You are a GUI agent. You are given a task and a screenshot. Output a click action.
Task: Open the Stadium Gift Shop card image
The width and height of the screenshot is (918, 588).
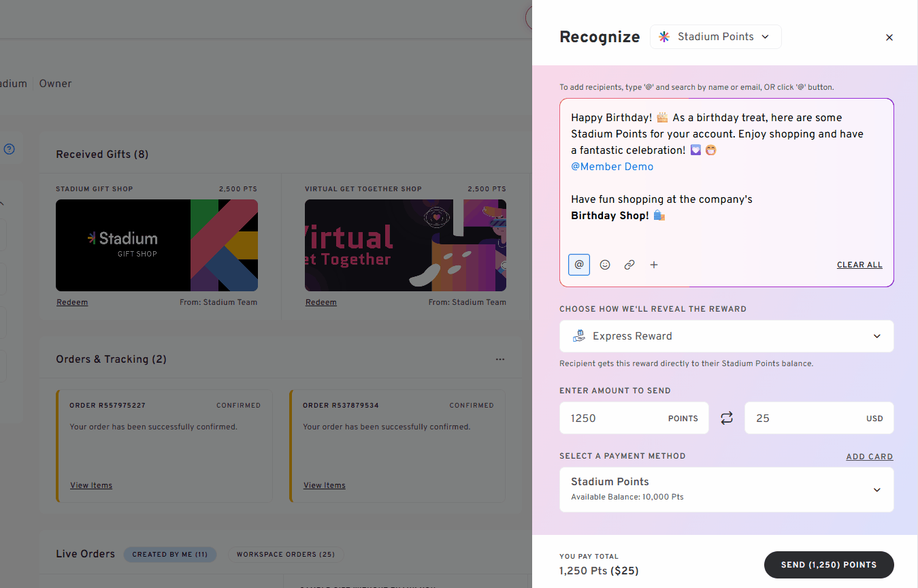click(157, 245)
